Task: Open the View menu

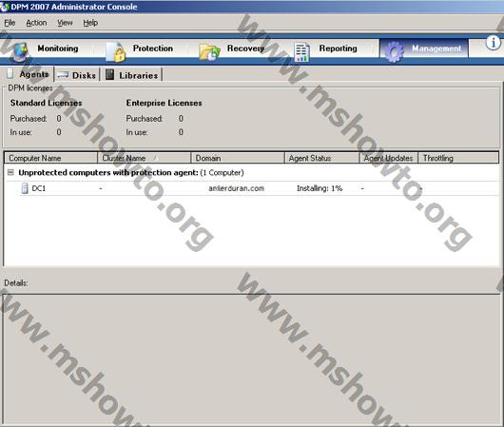Action: [x=65, y=23]
